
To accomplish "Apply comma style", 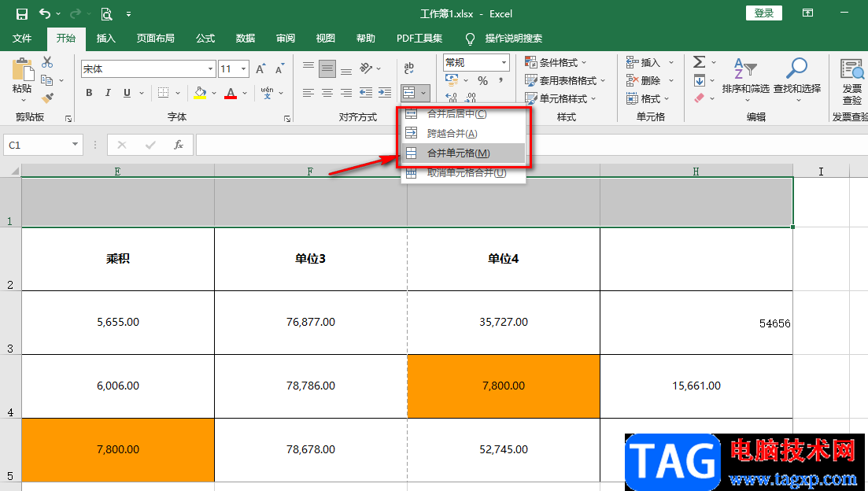I will (x=500, y=81).
